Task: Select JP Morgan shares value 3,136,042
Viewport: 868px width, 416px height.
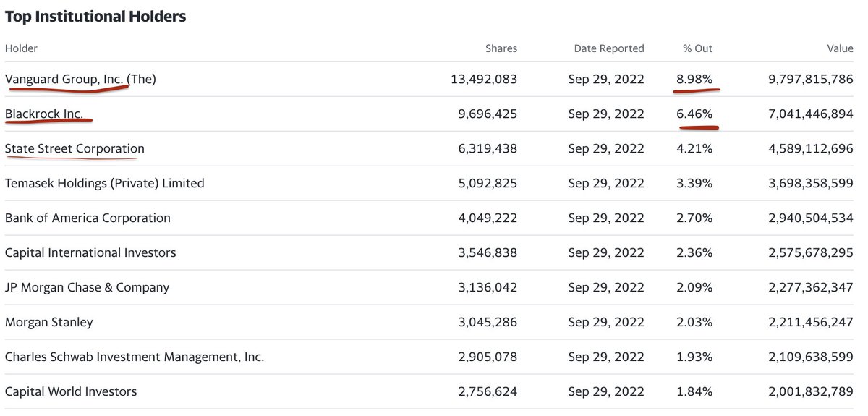Action: pyautogui.click(x=488, y=287)
